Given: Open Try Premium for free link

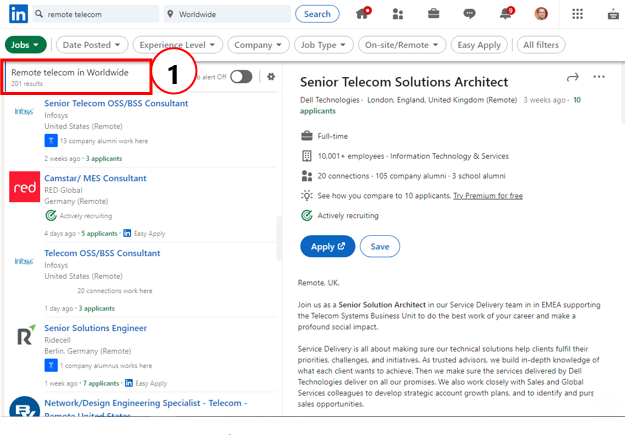Looking at the screenshot, I should pos(488,196).
